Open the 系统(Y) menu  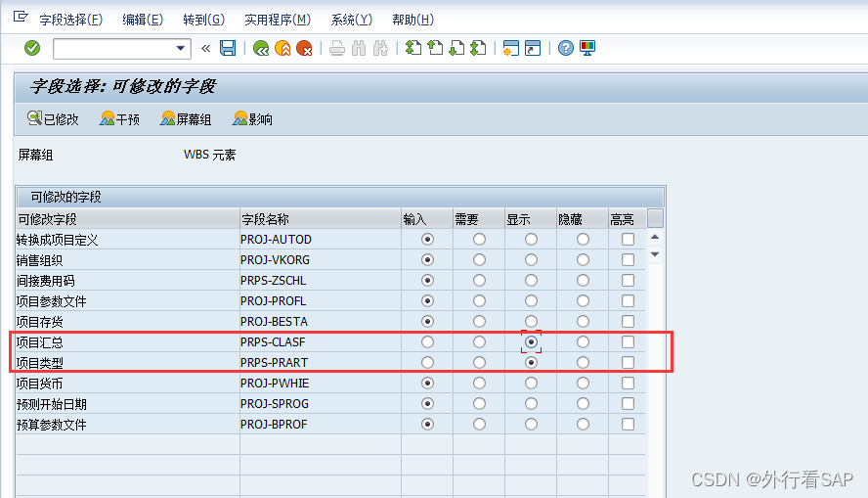point(352,20)
